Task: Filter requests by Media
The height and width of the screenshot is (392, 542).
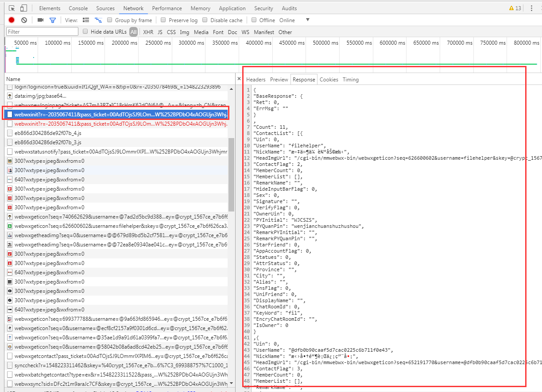Action: pyautogui.click(x=201, y=32)
